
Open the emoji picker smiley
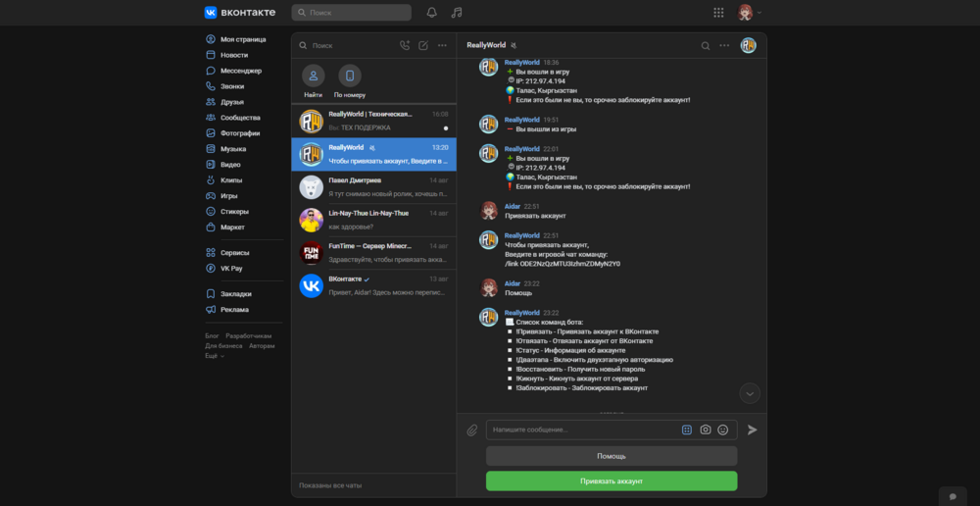pyautogui.click(x=723, y=430)
